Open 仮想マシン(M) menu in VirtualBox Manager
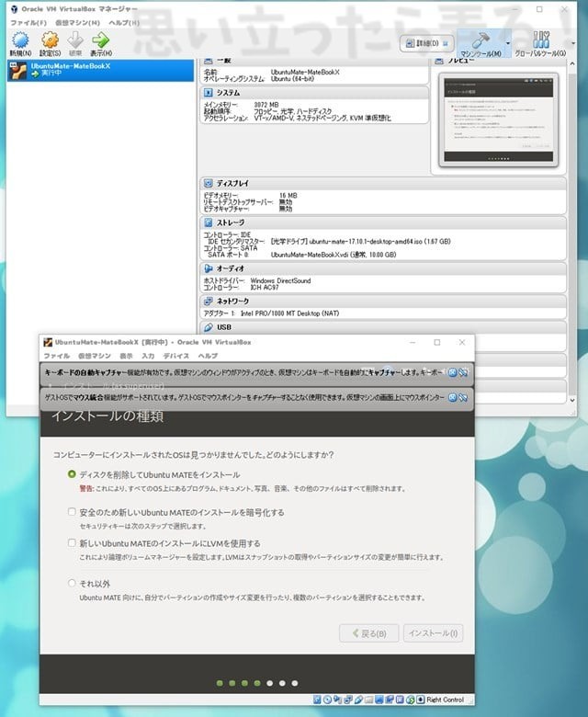 point(78,22)
